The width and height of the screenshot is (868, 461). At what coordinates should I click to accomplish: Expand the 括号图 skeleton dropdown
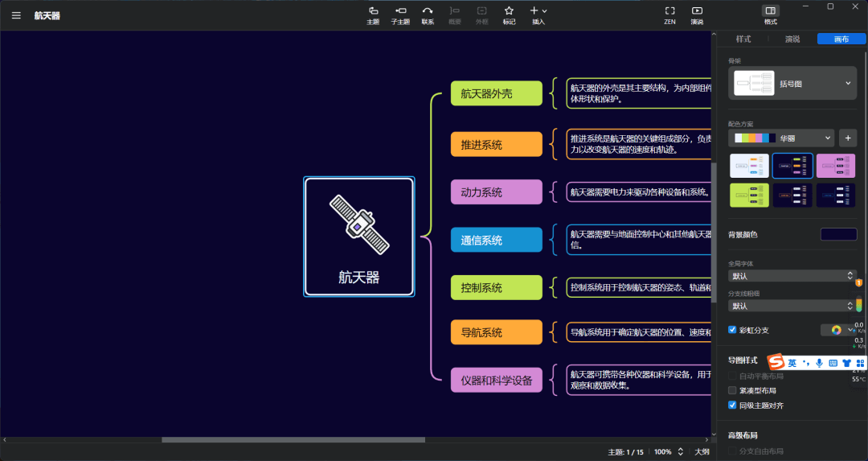792,83
